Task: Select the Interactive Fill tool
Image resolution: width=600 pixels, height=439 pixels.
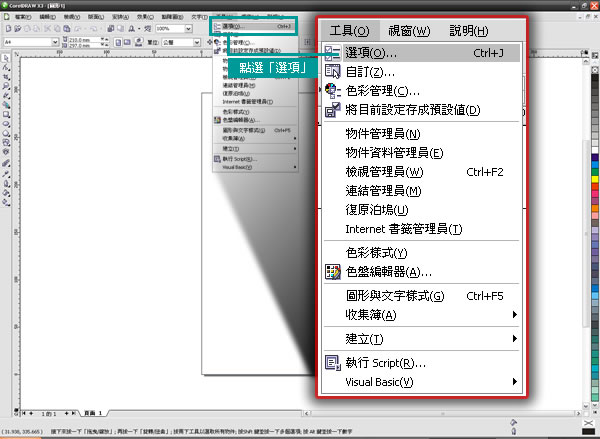Action: click(x=6, y=202)
